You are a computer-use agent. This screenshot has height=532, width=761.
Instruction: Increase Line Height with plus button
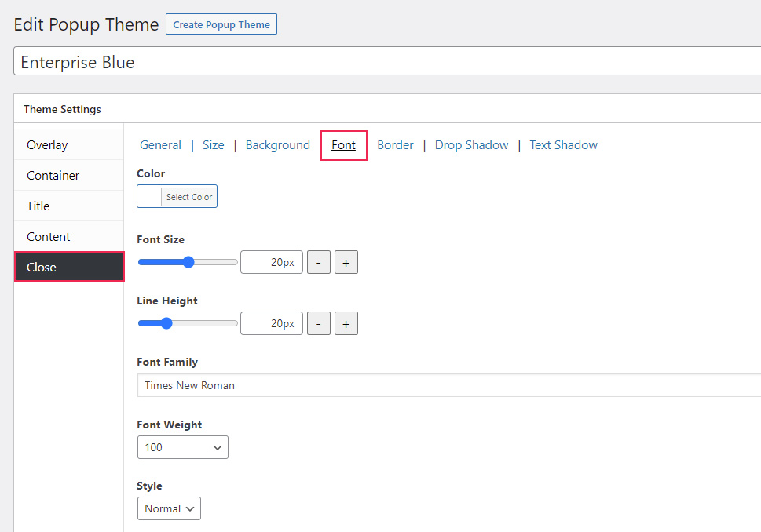tap(346, 323)
